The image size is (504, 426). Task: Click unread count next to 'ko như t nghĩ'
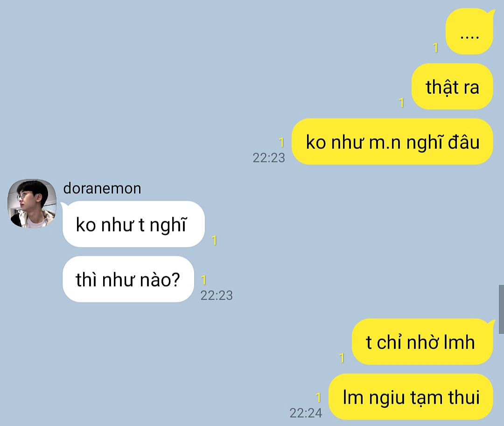[214, 240]
